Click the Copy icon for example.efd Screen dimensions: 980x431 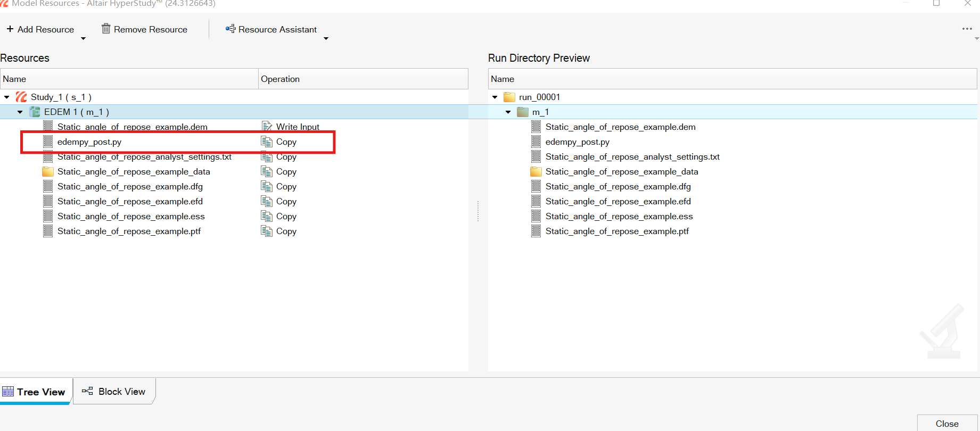click(267, 201)
